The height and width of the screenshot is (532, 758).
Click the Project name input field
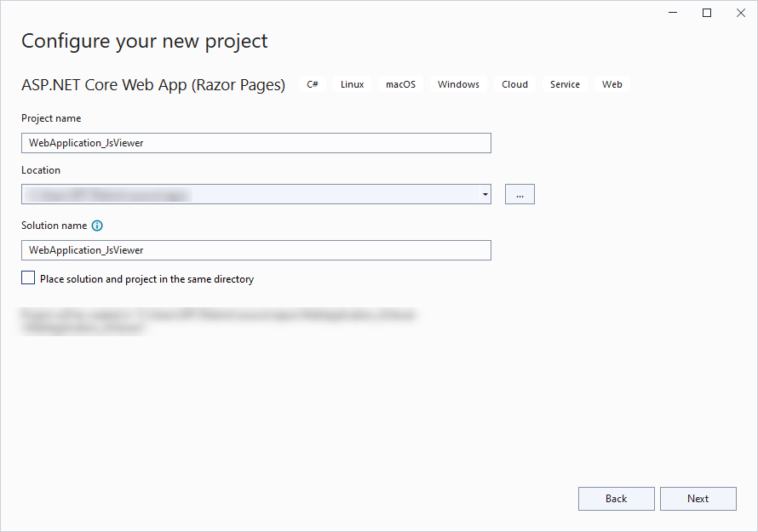(x=256, y=143)
